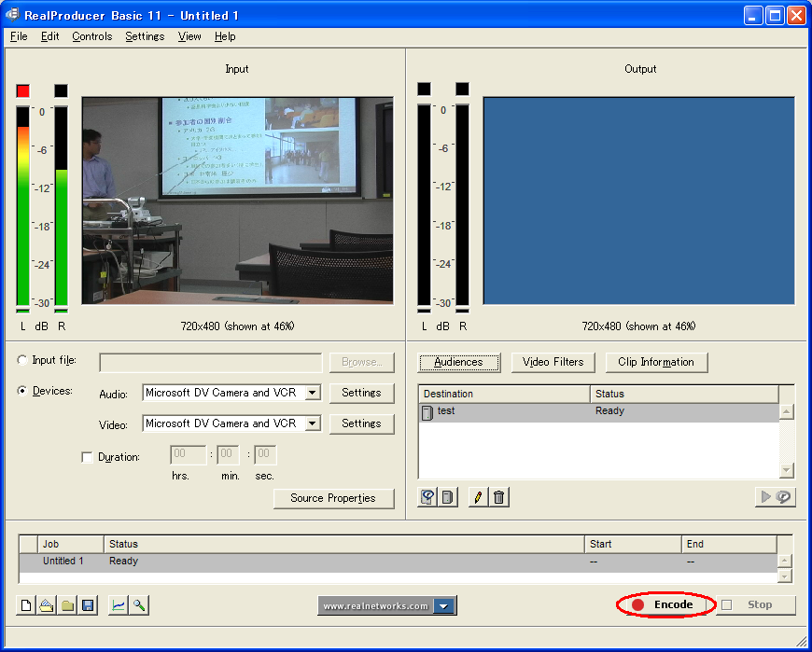Click the Status header in the destination list
This screenshot has width=812, height=652.
(x=685, y=394)
